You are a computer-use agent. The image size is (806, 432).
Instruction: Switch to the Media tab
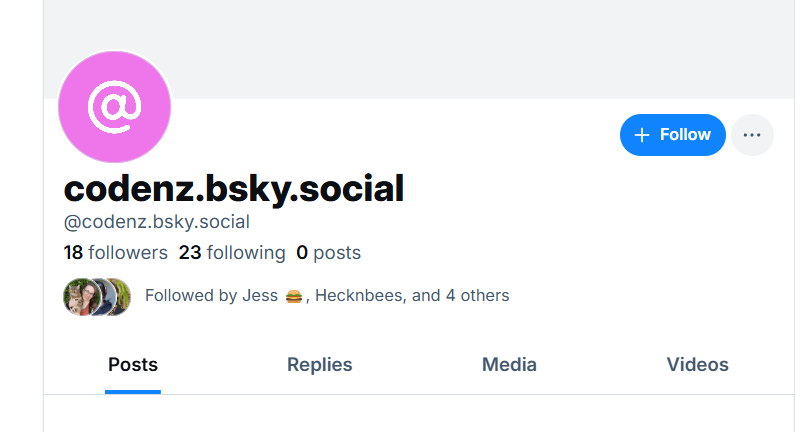click(509, 365)
